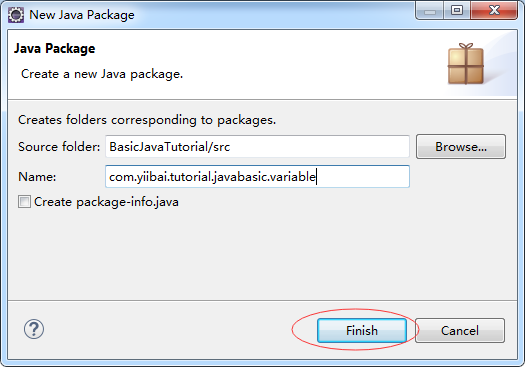Viewport: 525px width, 367px height.
Task: Maximize the New Java Package dialog
Action: pyautogui.click(x=457, y=10)
